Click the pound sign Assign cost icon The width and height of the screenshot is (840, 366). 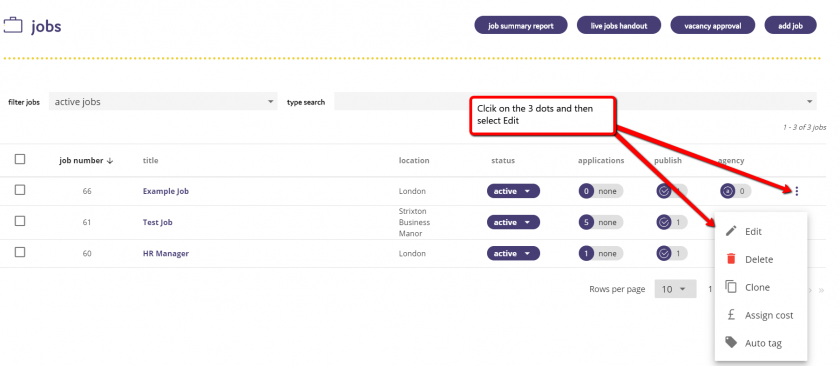731,315
